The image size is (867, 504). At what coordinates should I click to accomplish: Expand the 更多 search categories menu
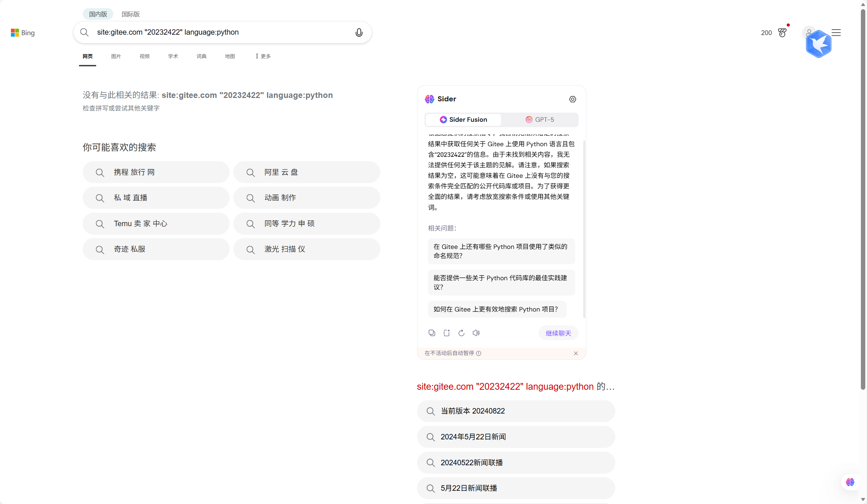pyautogui.click(x=263, y=56)
